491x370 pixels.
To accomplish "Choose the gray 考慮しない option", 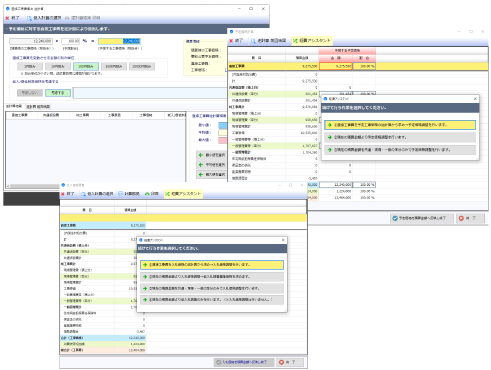I will click(30, 93).
